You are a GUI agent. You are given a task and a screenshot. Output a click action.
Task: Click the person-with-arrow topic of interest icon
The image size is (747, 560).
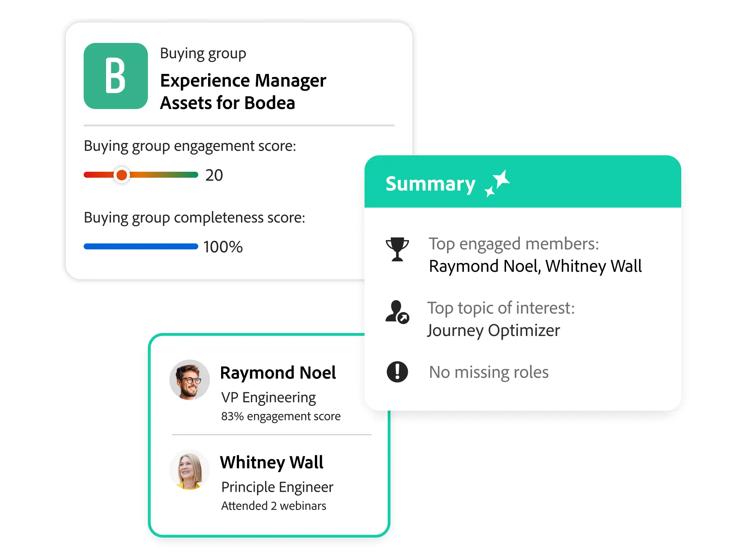(x=397, y=312)
